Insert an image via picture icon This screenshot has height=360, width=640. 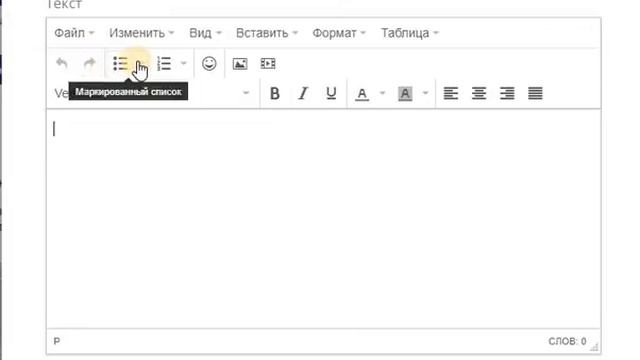(x=240, y=64)
